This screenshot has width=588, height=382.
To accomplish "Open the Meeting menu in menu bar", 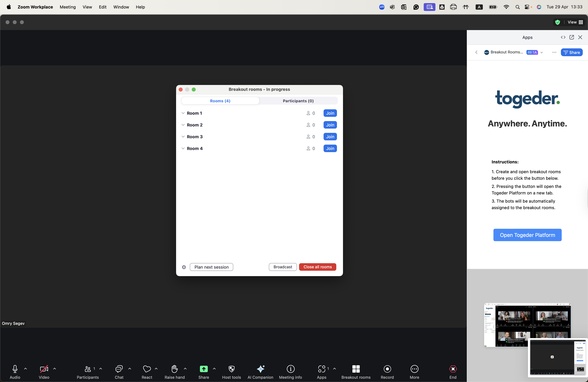I will (x=67, y=7).
